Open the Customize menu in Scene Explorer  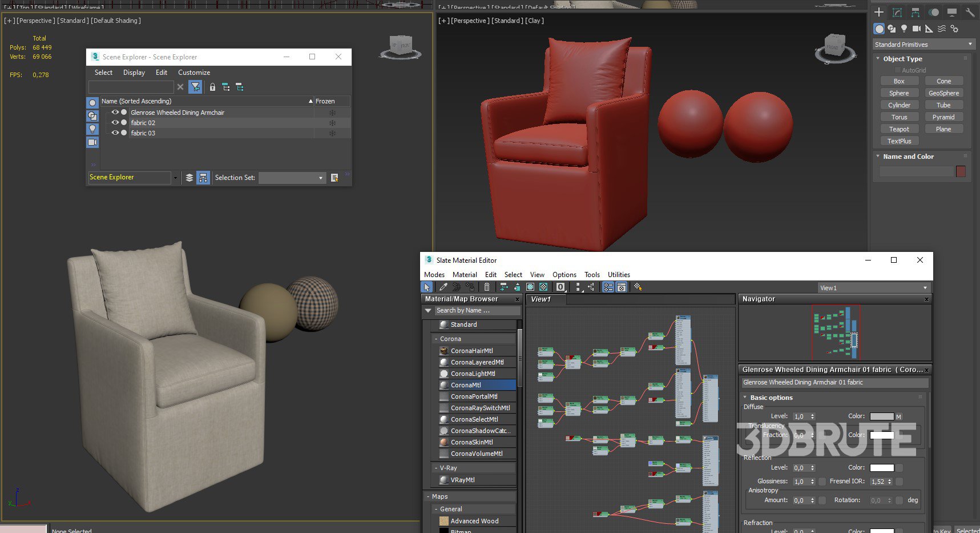(193, 73)
